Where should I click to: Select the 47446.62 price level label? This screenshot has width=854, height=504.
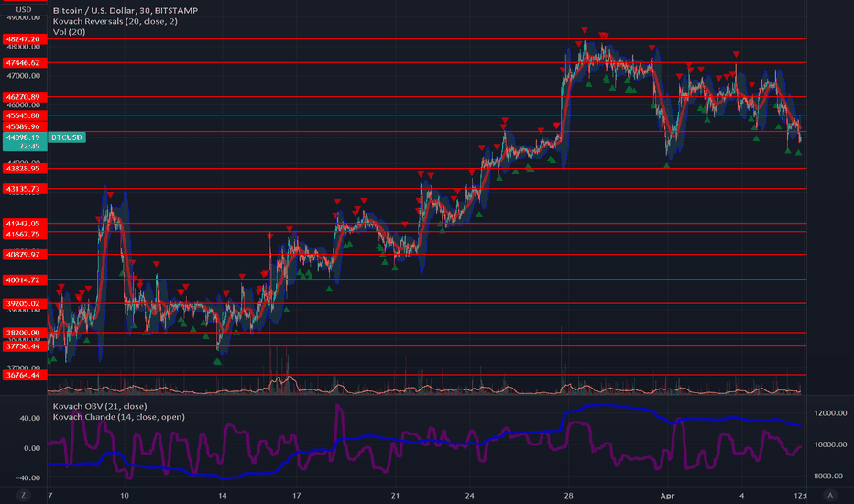click(25, 62)
